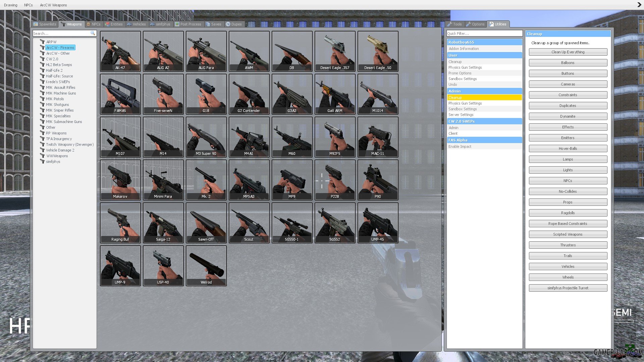The image size is (644, 362).
Task: Click the Ragdolls cleanup button
Action: [x=568, y=213]
